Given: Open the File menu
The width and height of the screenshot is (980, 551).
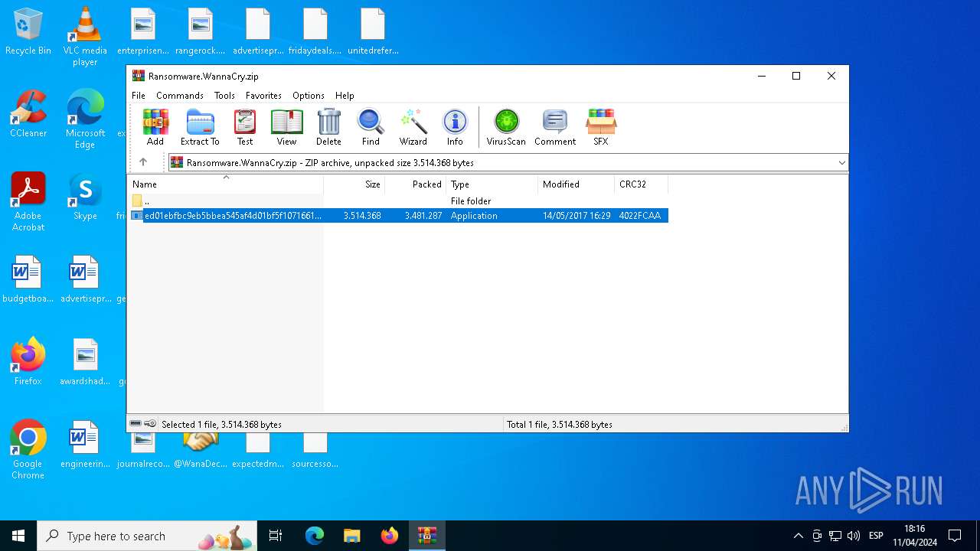Looking at the screenshot, I should 139,96.
